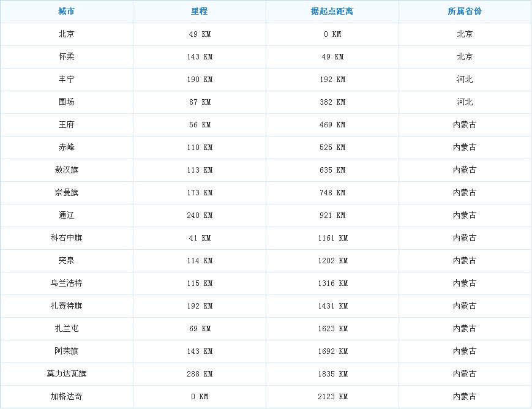Screen dimensions: 532x409
Task: Select 内蒙古 province in the 王府 row
Action: coord(465,125)
